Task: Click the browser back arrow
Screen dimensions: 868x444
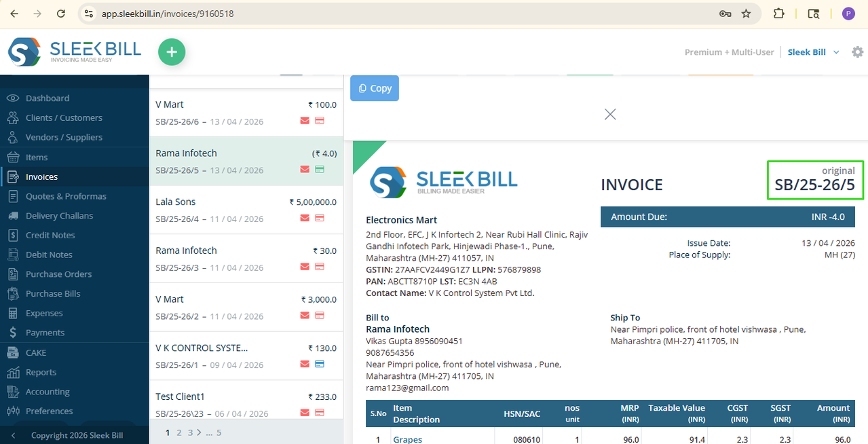Action: coord(14,14)
